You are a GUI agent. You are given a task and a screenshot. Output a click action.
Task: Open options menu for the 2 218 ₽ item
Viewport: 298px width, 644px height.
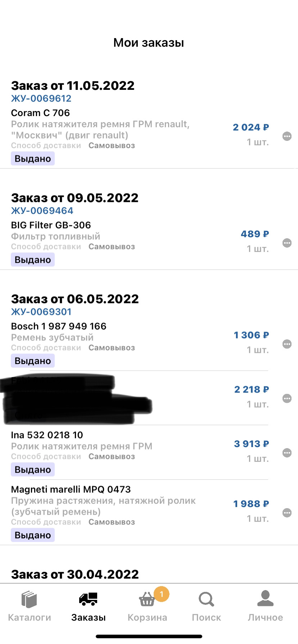point(287,398)
